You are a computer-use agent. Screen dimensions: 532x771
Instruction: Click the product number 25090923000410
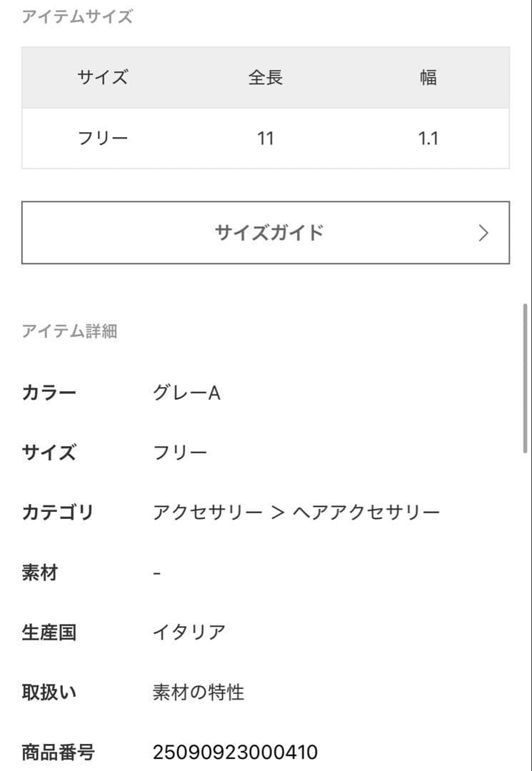[235, 752]
